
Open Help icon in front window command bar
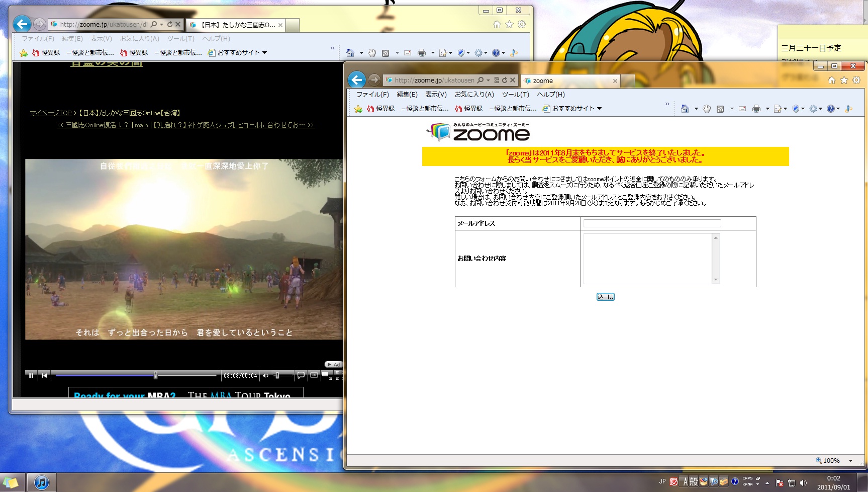831,109
